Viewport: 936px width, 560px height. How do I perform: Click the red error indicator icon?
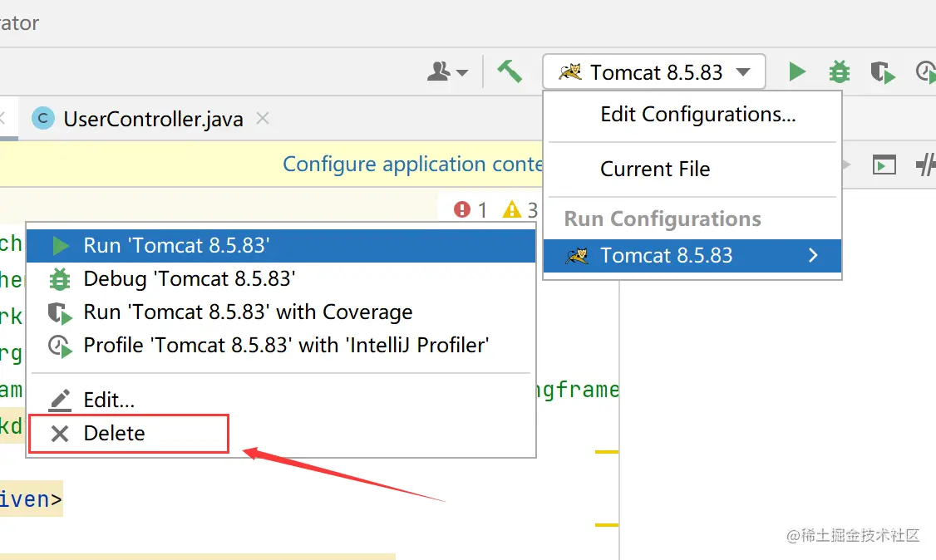pos(462,209)
